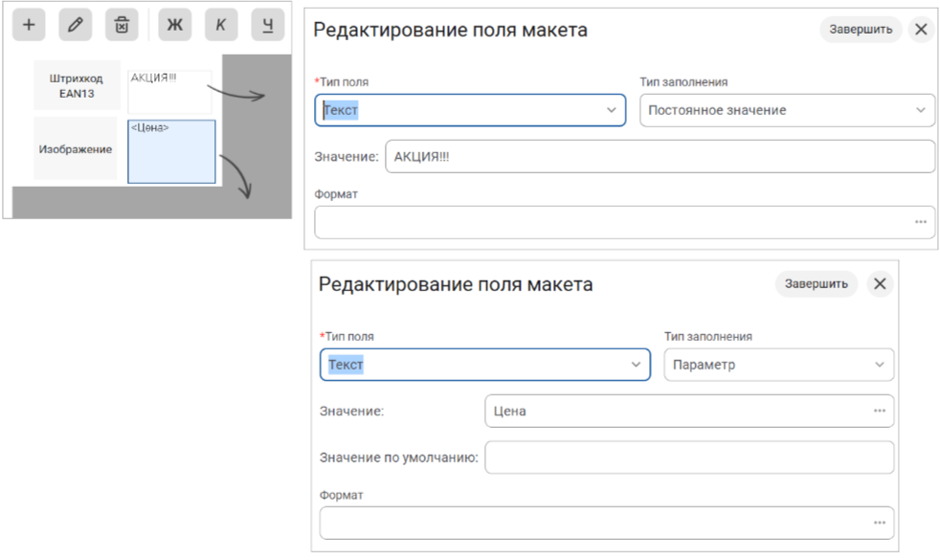Open format options ellipsis in Цена dialog

(x=880, y=523)
